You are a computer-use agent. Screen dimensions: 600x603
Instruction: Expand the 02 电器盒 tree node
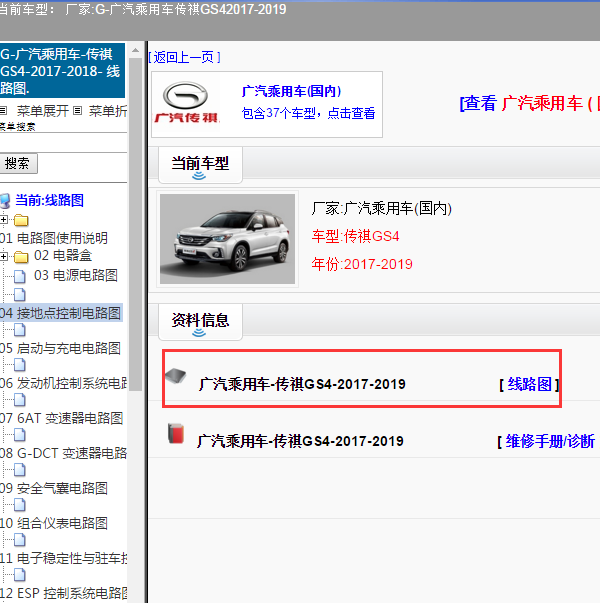point(3,256)
